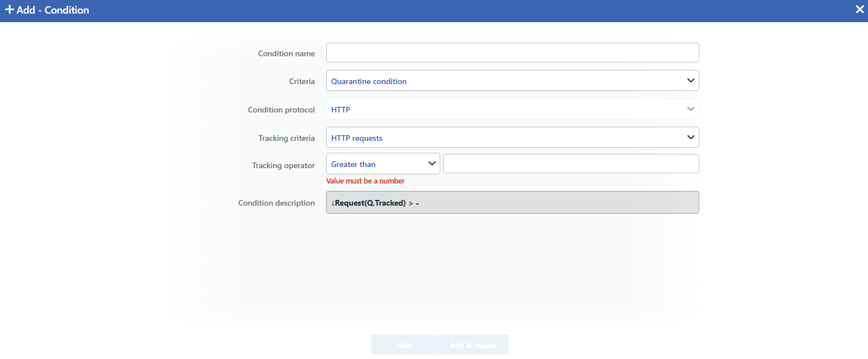Screen dimensions: 868x359
Task: Close the Add - Condition dialog
Action: click(x=859, y=9)
